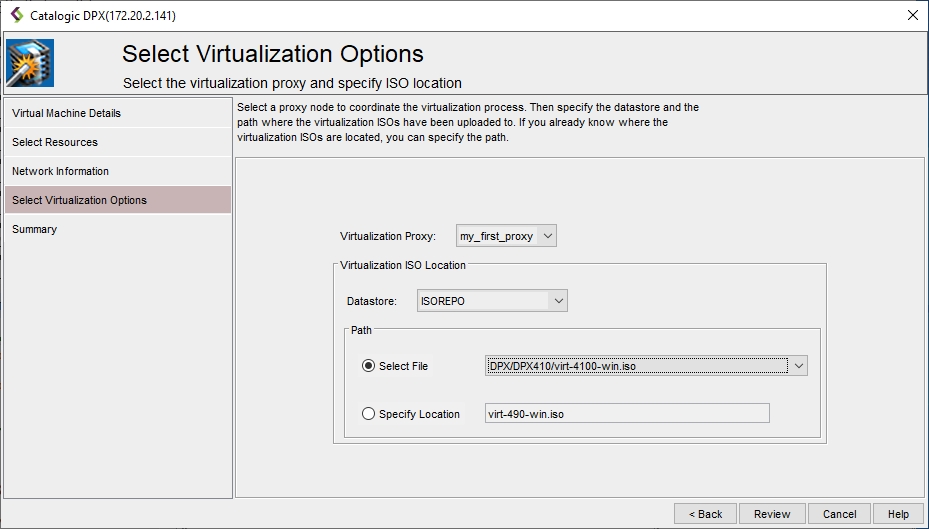
Task: Click the Specify Location text field
Action: [x=625, y=414]
